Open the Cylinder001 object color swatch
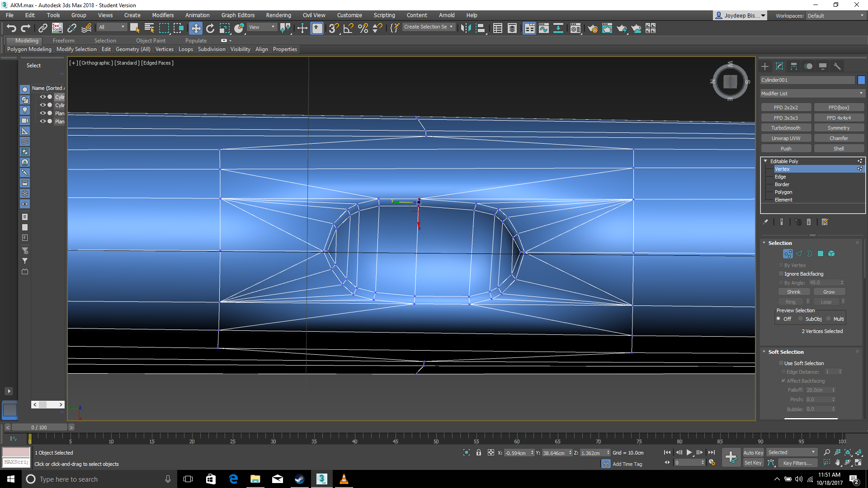Image resolution: width=868 pixels, height=488 pixels. (x=861, y=80)
